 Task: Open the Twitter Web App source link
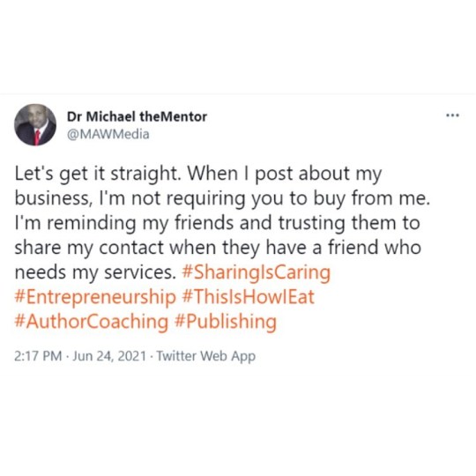206,356
